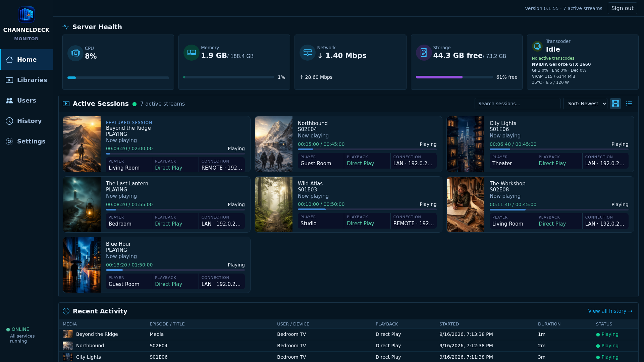Open The Workshop session poster

pyautogui.click(x=466, y=204)
